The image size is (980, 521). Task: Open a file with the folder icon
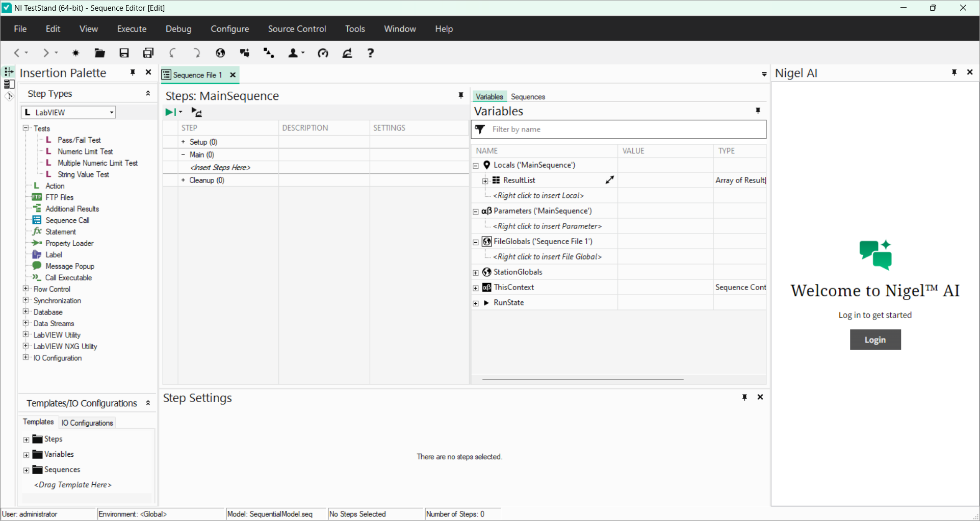100,53
